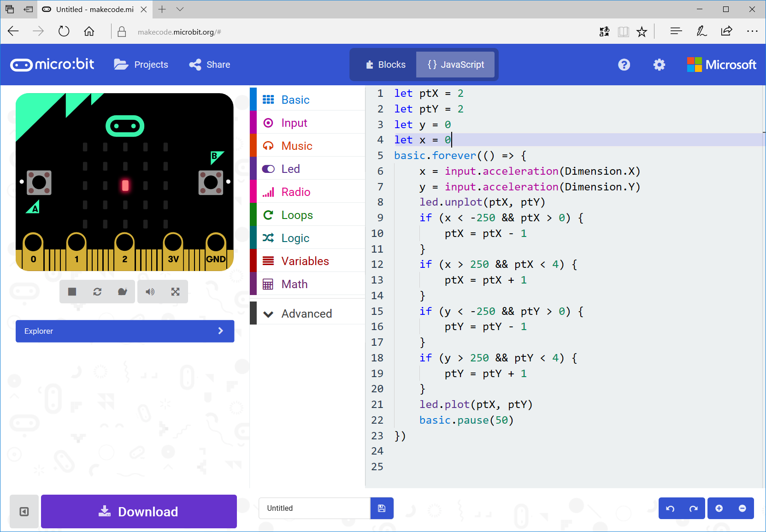This screenshot has height=532, width=766.
Task: Switch to the JavaScript editor tab
Action: [x=455, y=65]
